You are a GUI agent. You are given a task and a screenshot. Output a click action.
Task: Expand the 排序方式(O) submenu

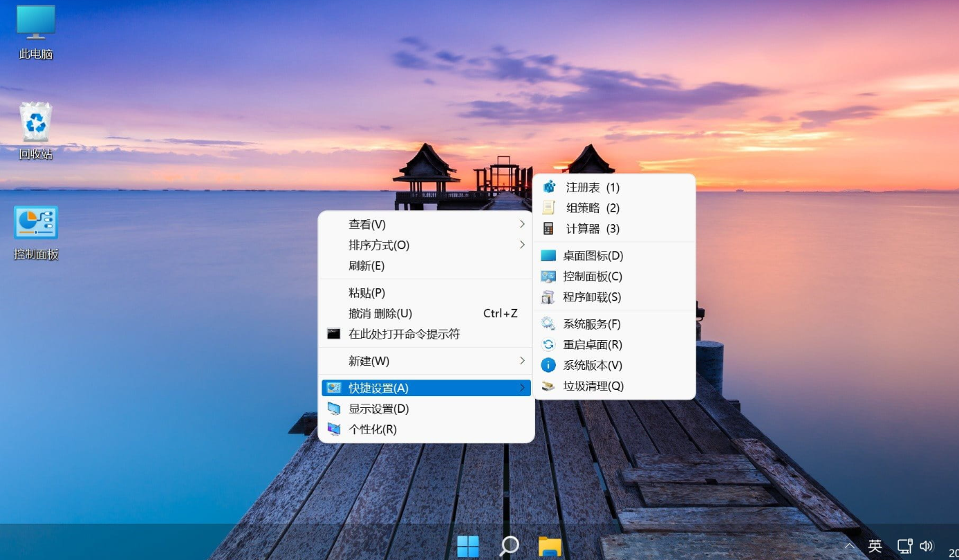click(426, 245)
